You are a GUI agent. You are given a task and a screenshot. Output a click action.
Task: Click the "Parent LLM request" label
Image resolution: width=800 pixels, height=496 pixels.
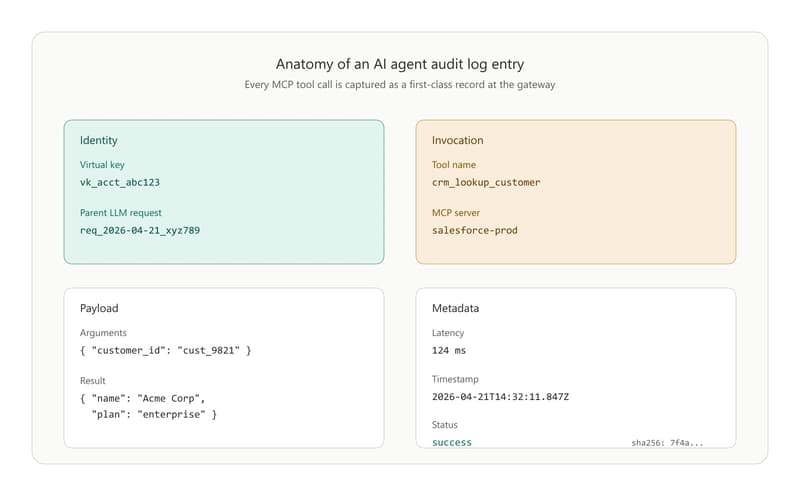(x=120, y=213)
